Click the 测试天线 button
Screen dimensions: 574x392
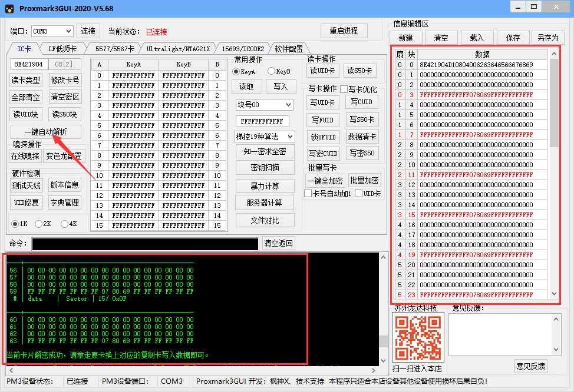(x=27, y=185)
